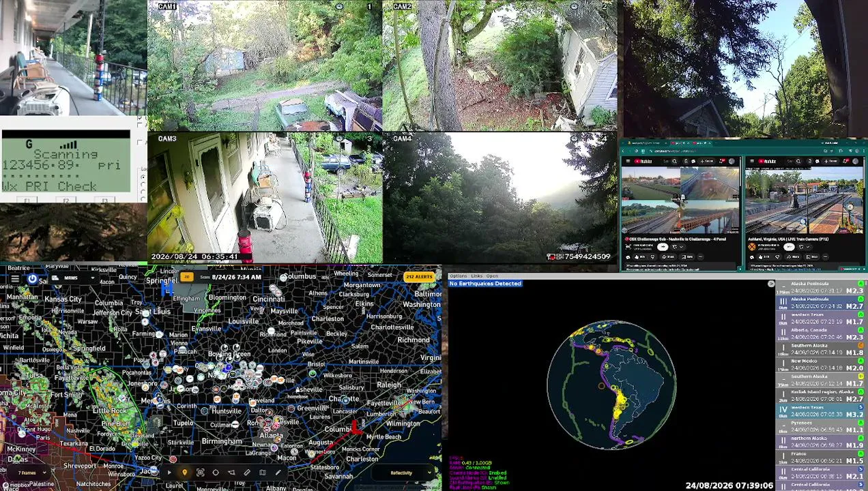Screen dimensions: 868x491
Task: Select the Southern Alaska M1.8 earthquake
Action: point(820,349)
